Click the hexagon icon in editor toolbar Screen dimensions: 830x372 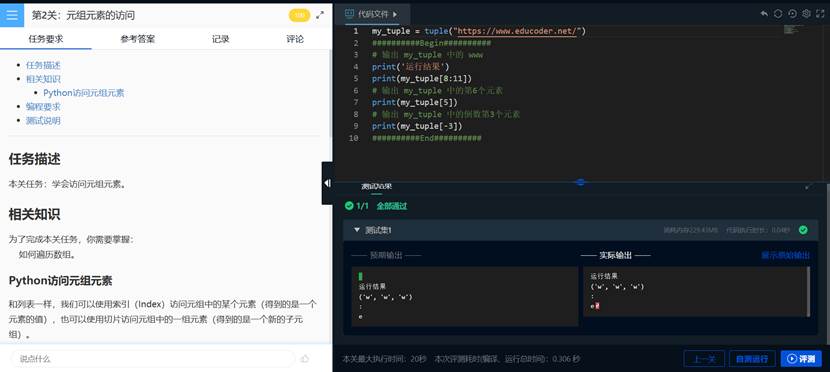[778, 14]
